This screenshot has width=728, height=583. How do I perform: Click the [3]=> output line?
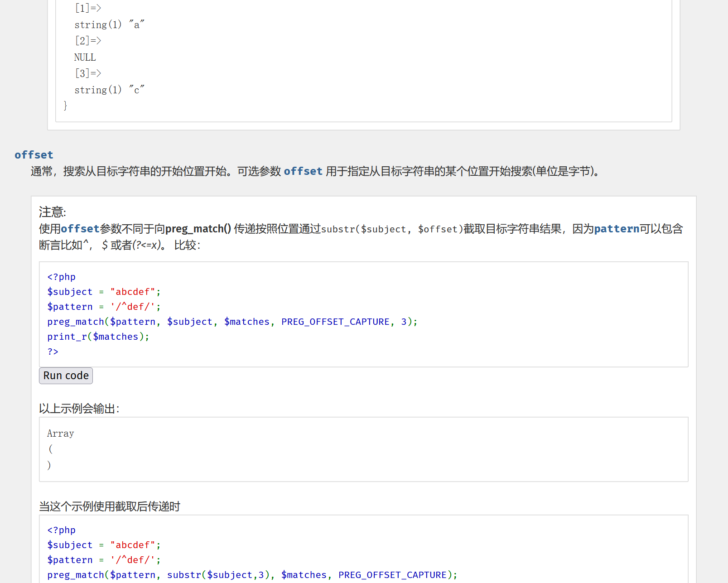pos(88,73)
